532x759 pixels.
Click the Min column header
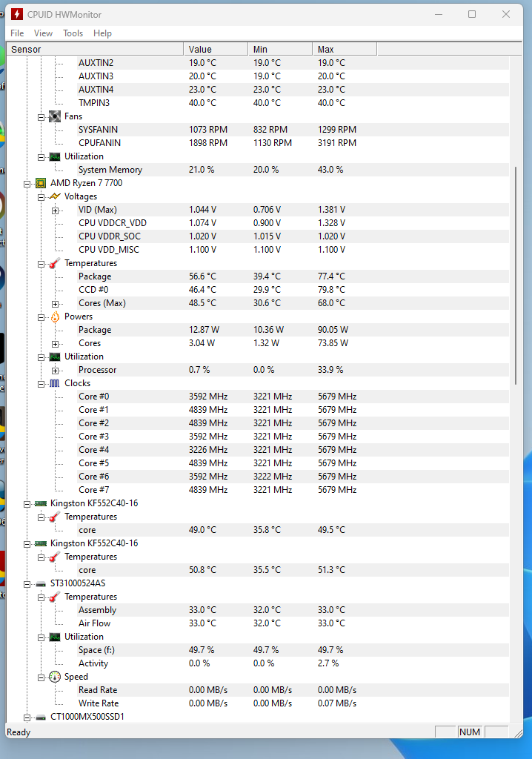280,49
